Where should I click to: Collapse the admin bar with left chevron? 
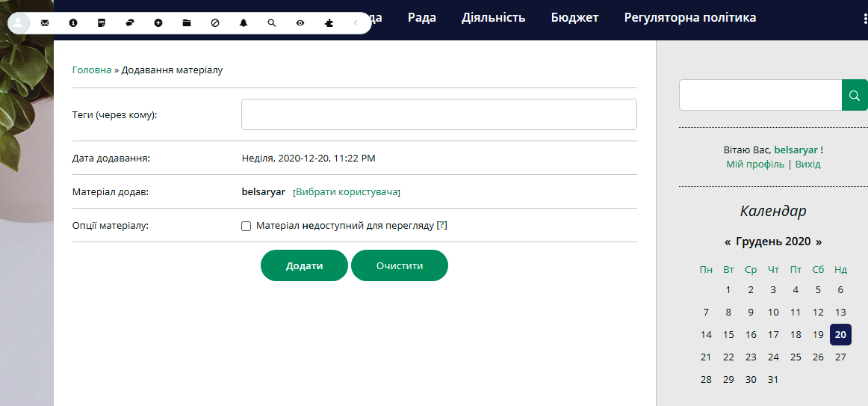point(356,23)
